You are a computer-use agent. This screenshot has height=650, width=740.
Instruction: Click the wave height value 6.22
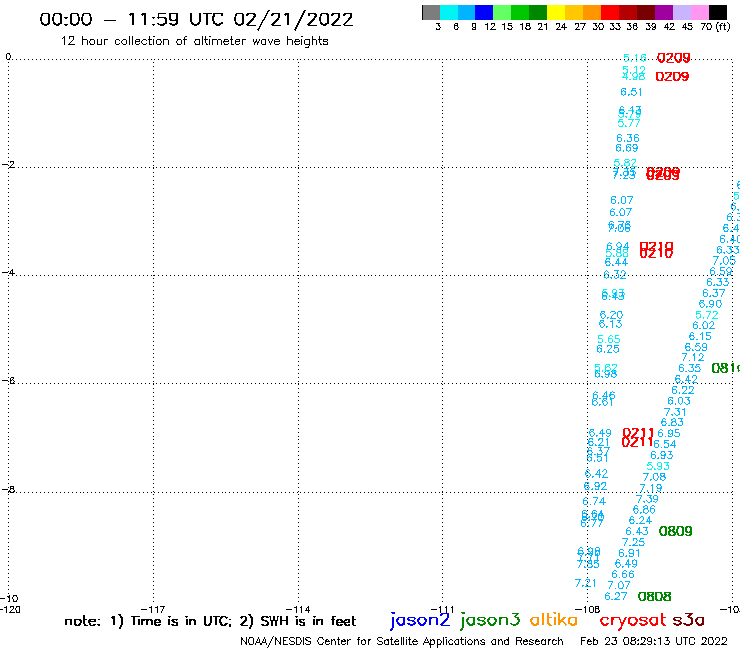click(x=683, y=390)
